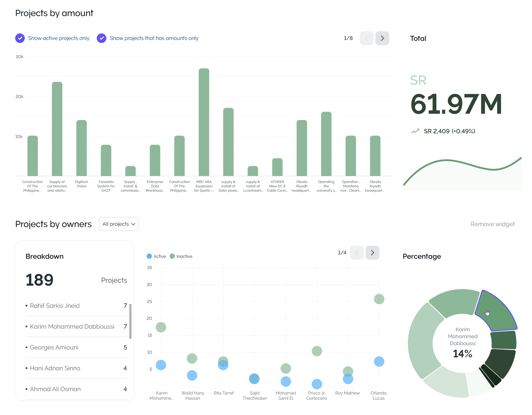Image resolution: width=532 pixels, height=415 pixels.
Task: Open the All projects dropdown
Action: [x=119, y=224]
